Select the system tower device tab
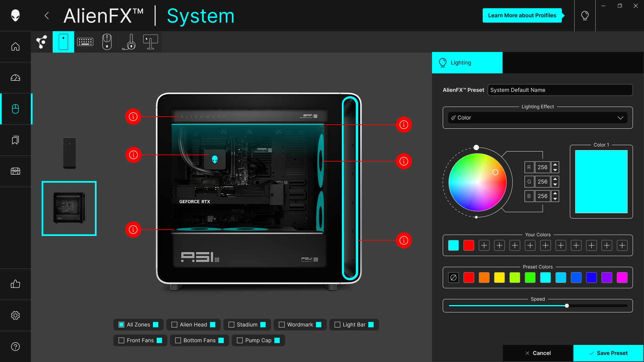 tap(63, 42)
